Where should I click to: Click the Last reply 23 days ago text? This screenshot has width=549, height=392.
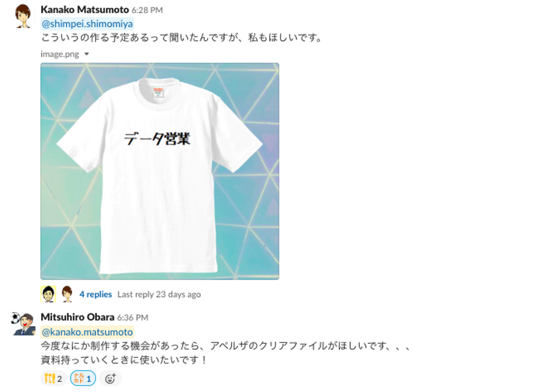(159, 294)
